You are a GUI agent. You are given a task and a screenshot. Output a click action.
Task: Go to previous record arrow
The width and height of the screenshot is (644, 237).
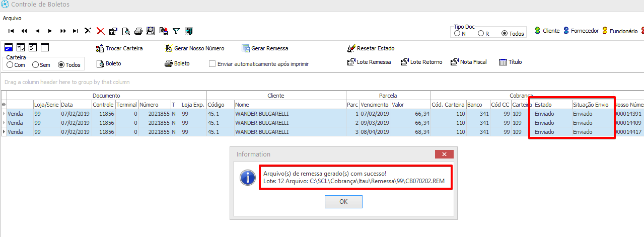click(37, 31)
